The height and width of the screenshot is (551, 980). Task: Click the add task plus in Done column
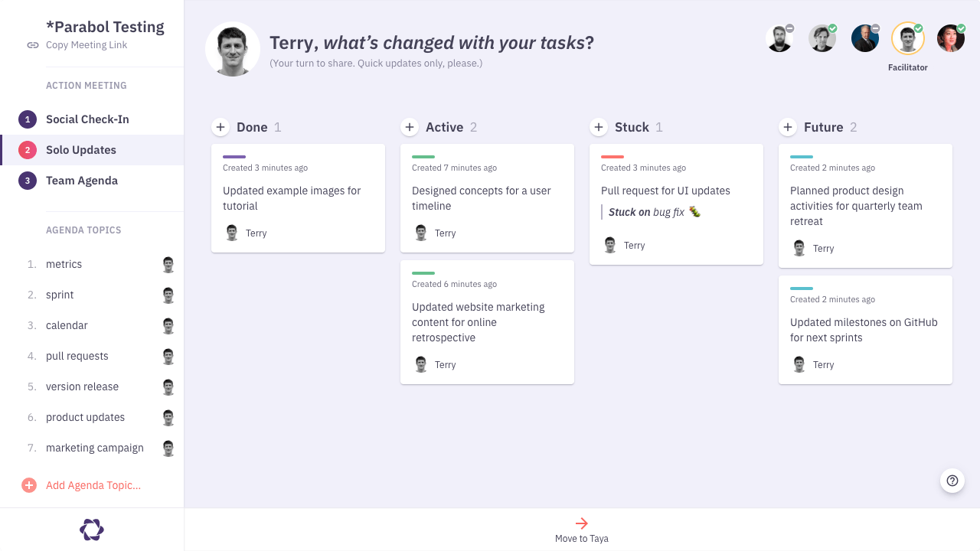coord(220,127)
